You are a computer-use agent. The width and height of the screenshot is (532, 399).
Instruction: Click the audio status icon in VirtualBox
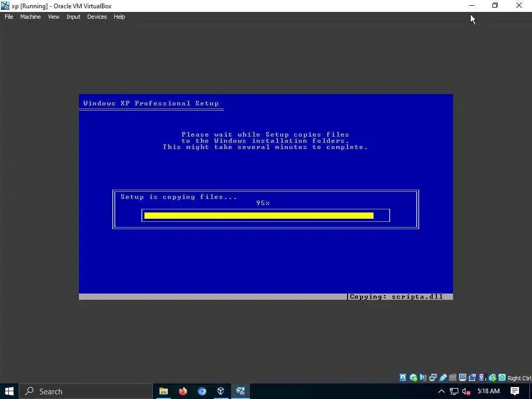(x=423, y=378)
